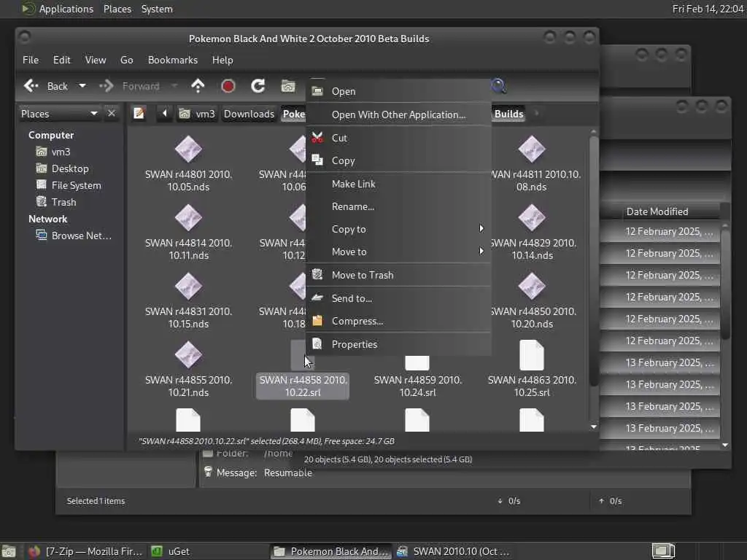Viewport: 747px width, 560px height.
Task: Choose Properties in the context menu
Action: [399, 344]
